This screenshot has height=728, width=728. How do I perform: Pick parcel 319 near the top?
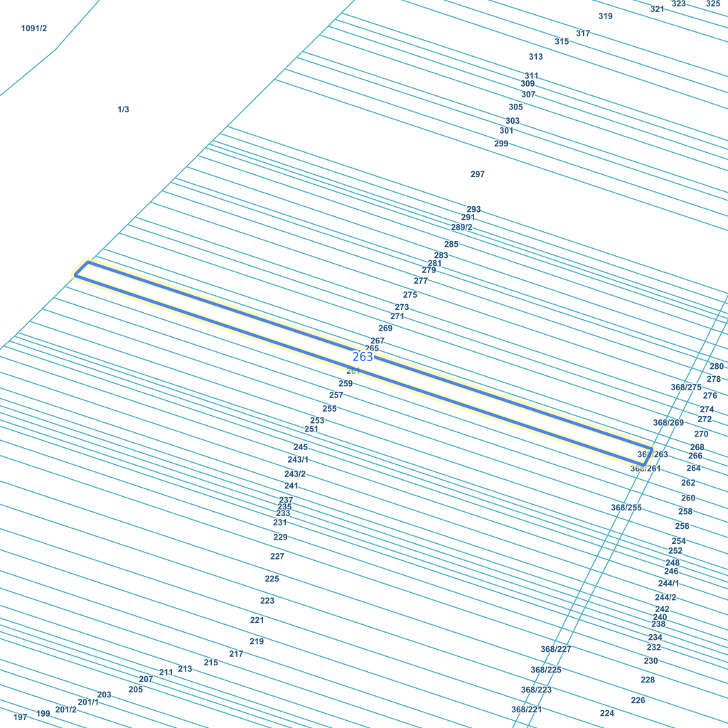(x=605, y=16)
